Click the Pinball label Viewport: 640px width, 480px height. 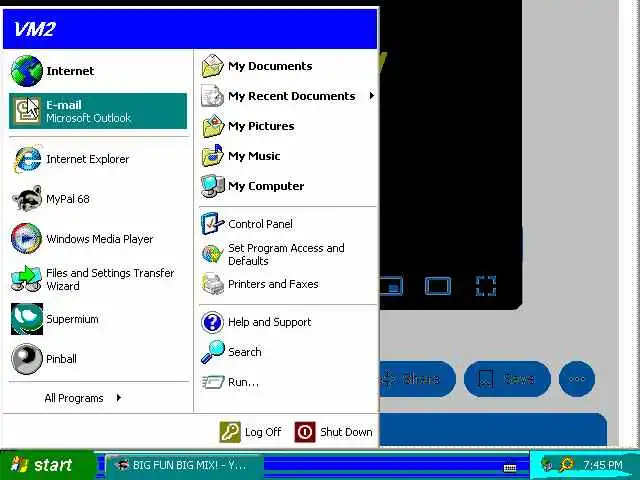[61, 359]
